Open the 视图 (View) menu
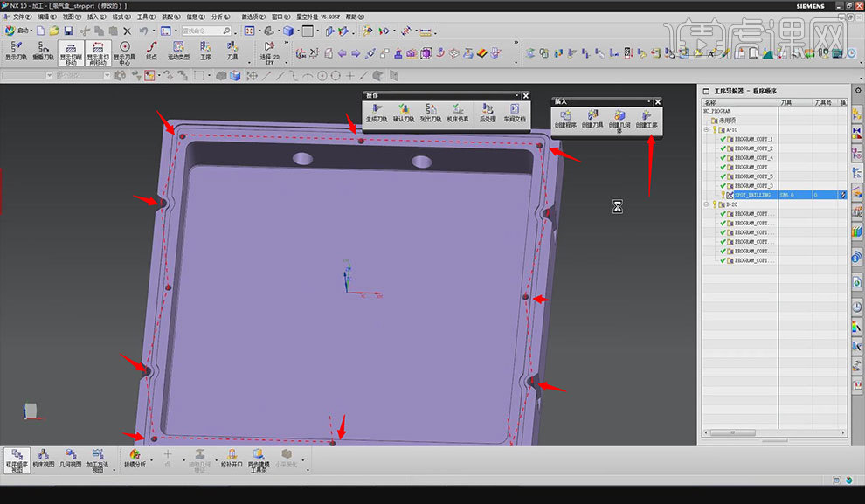Viewport: 865px width, 504px height. [x=72, y=17]
